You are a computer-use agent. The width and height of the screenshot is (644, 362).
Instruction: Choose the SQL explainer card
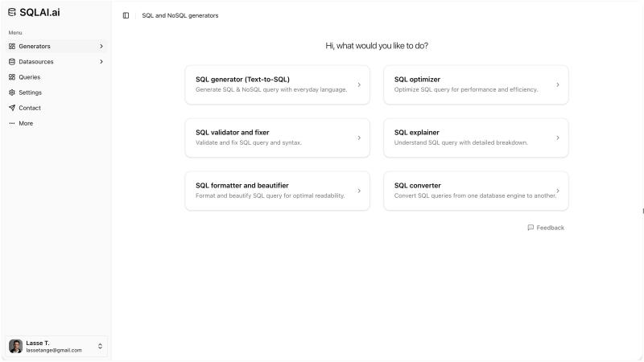(476, 138)
